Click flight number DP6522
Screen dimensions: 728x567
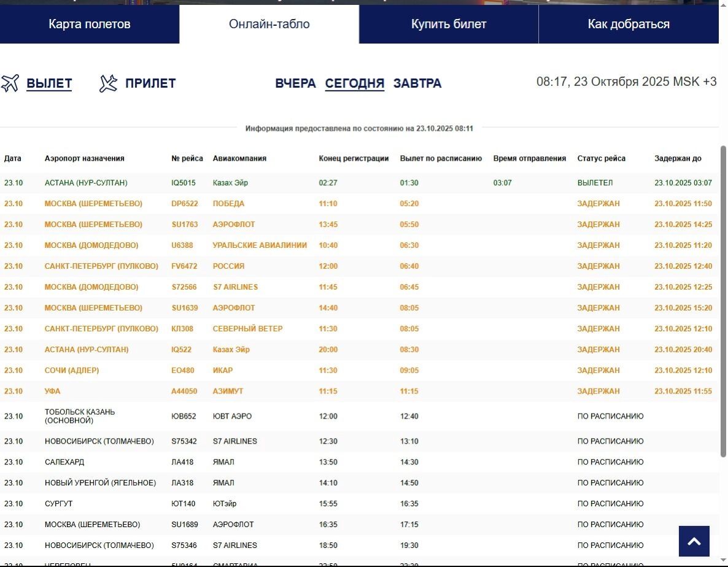click(x=184, y=204)
